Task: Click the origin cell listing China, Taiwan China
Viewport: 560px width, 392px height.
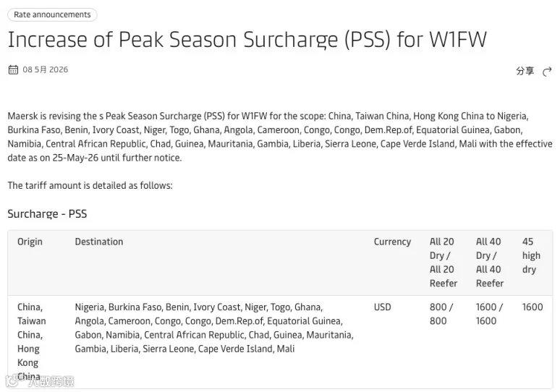Action: click(x=31, y=341)
